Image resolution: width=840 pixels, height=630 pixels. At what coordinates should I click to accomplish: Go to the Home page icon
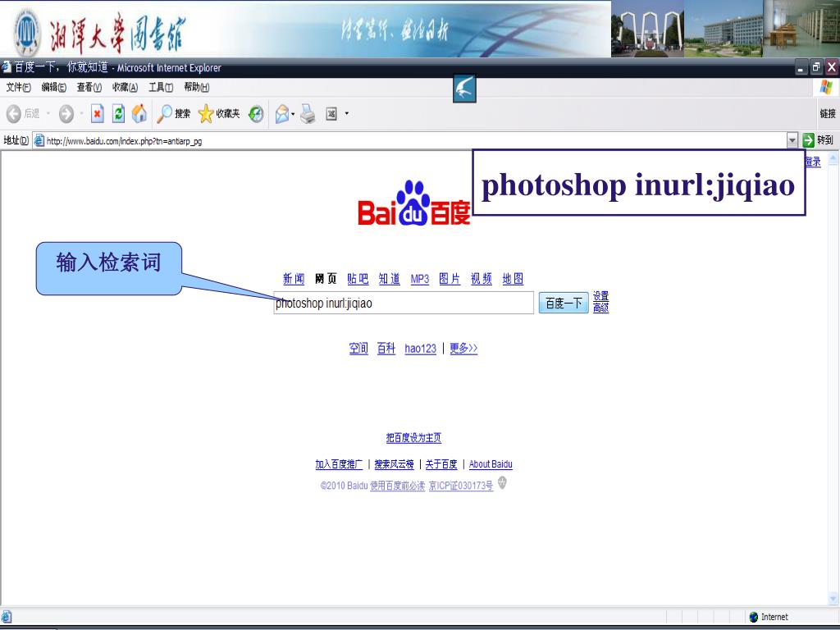point(139,113)
